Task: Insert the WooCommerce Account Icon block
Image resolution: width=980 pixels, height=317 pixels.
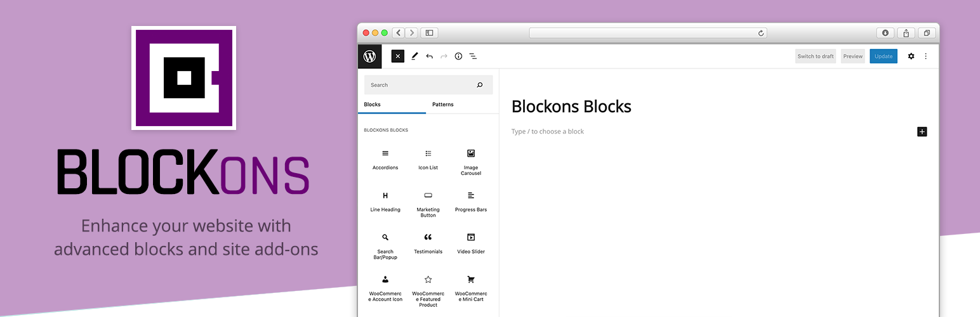Action: click(x=385, y=288)
